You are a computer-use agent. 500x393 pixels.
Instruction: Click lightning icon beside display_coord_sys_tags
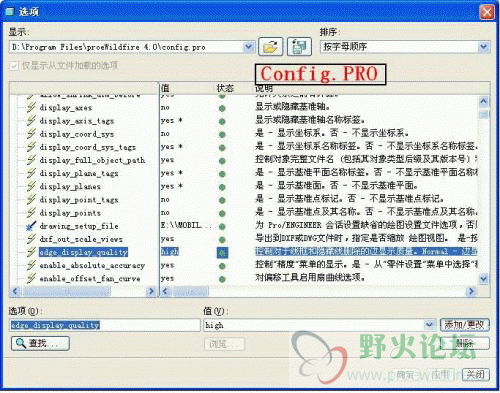(x=31, y=147)
